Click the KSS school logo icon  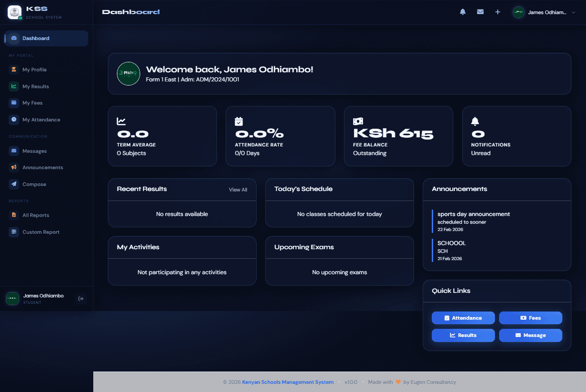[x=15, y=12]
